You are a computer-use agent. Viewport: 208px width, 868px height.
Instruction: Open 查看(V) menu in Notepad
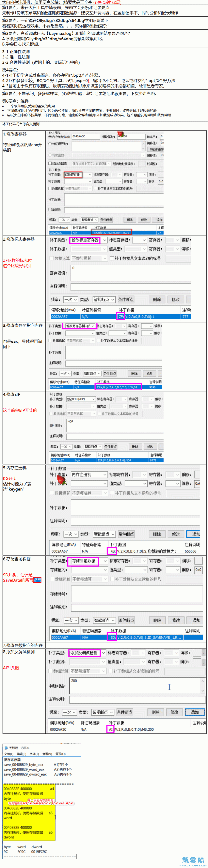tap(47, 754)
